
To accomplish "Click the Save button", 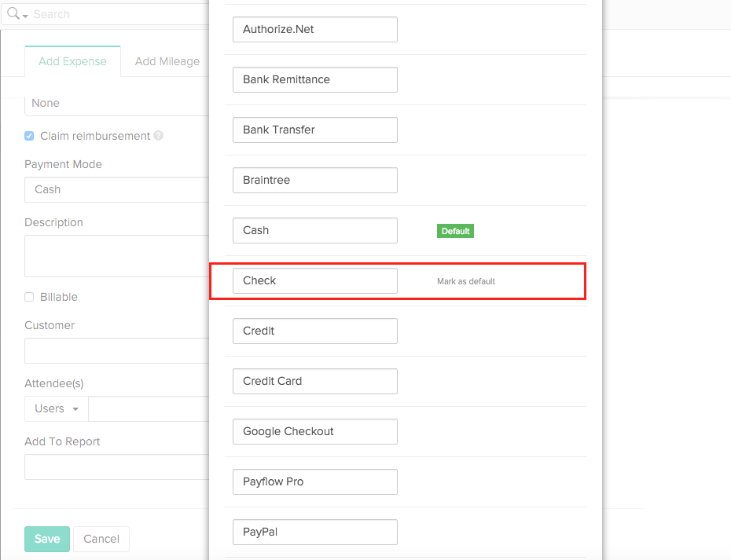I will click(47, 539).
